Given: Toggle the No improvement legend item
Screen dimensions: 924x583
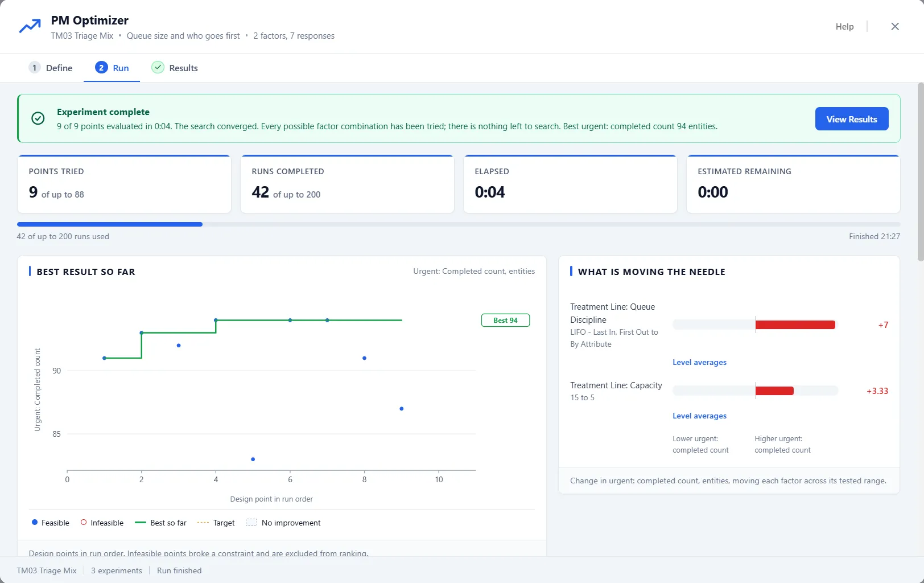Looking at the screenshot, I should (x=283, y=523).
